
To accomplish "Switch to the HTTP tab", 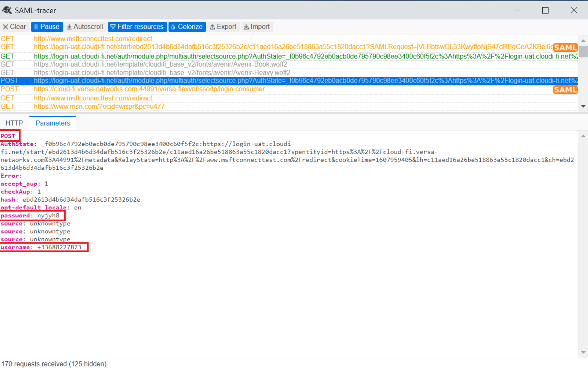I will coord(14,123).
